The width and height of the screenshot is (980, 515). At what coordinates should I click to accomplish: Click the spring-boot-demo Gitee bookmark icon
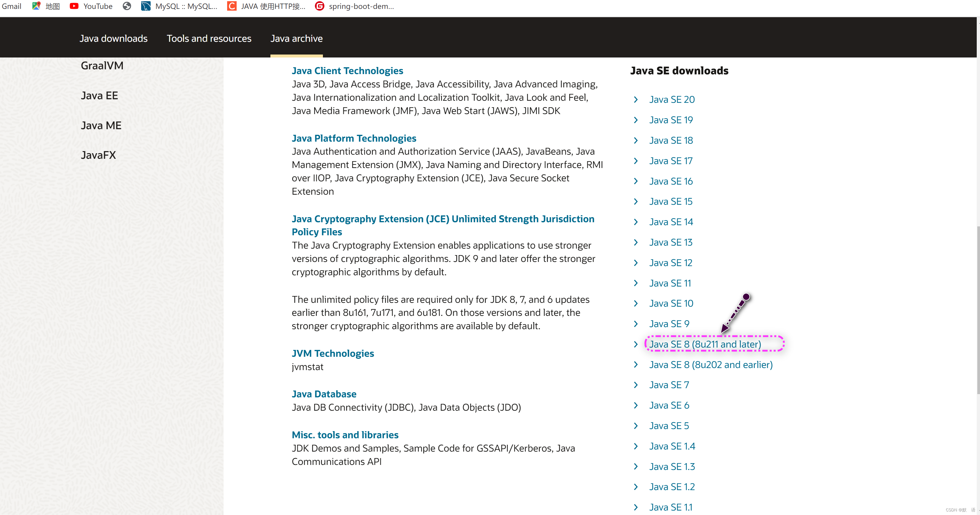[x=320, y=6]
